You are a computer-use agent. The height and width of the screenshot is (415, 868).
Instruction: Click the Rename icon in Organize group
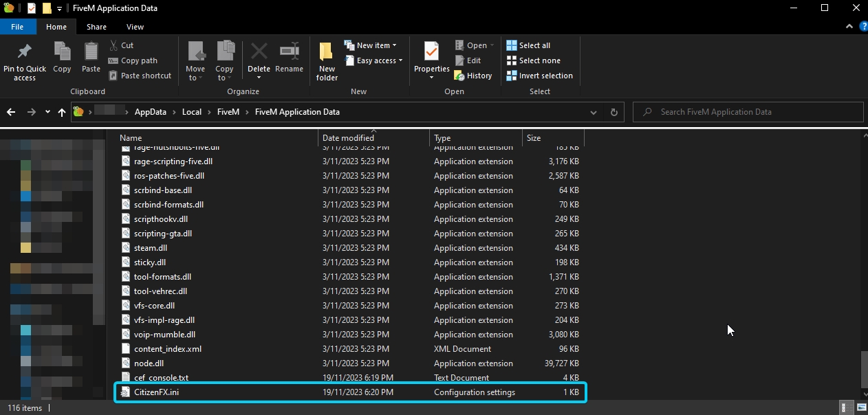[289, 52]
